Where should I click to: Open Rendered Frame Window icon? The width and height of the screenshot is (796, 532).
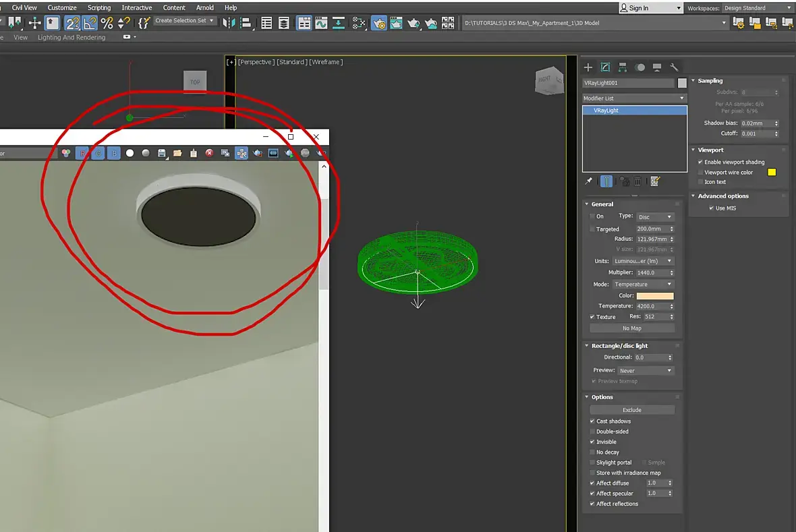pos(396,23)
